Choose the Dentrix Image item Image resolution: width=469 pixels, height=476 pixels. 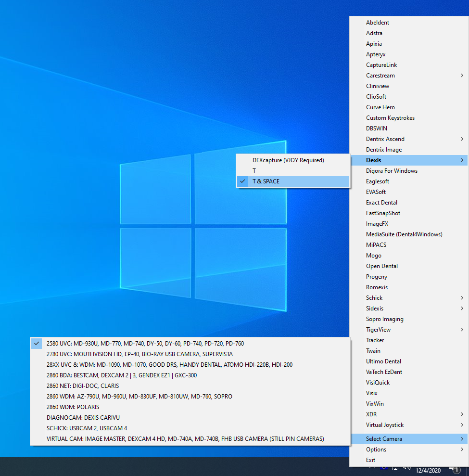408,149
